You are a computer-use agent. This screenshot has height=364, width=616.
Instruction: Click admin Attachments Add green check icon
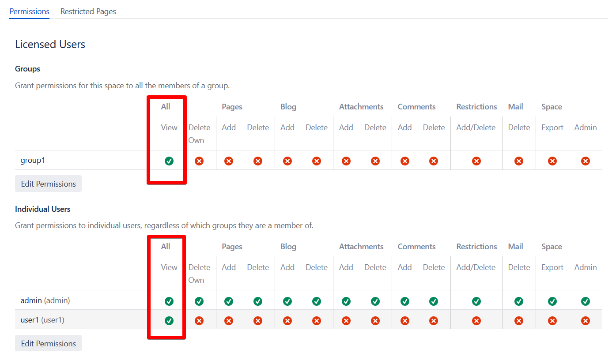point(346,301)
